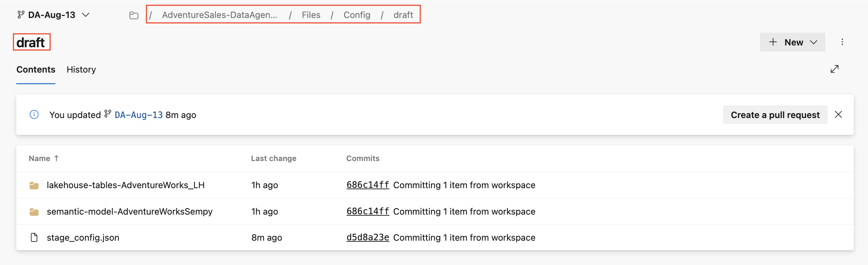Image resolution: width=868 pixels, height=265 pixels.
Task: Open the DA-Aug-13 branch link in banner
Action: pos(139,115)
